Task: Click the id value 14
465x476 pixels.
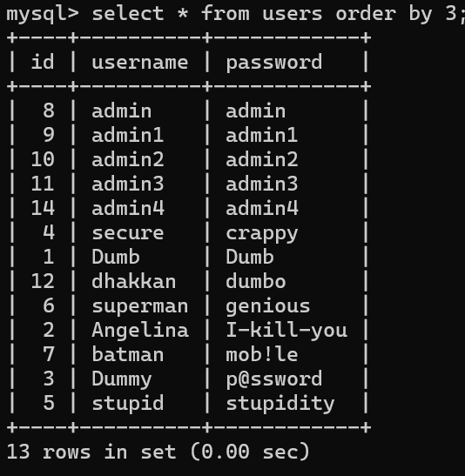Action: pyautogui.click(x=43, y=208)
